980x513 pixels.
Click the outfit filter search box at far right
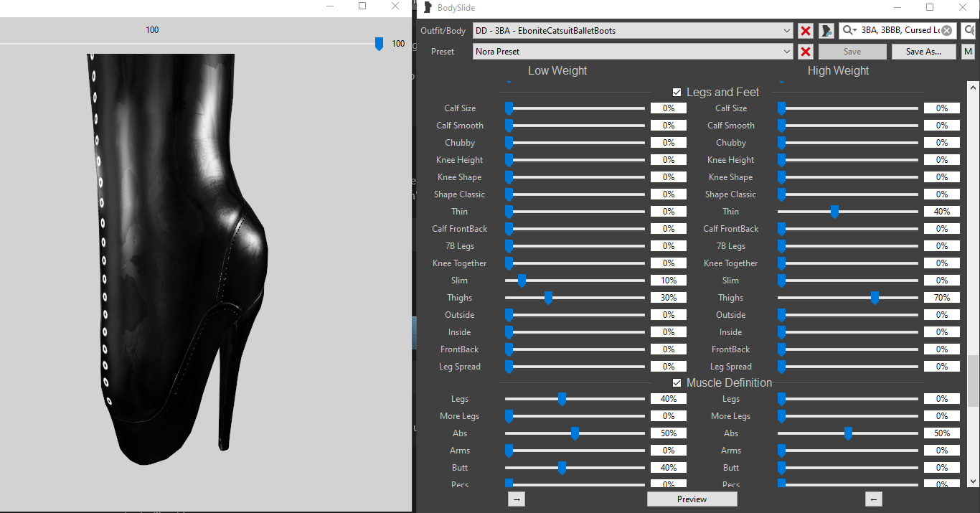click(x=969, y=30)
